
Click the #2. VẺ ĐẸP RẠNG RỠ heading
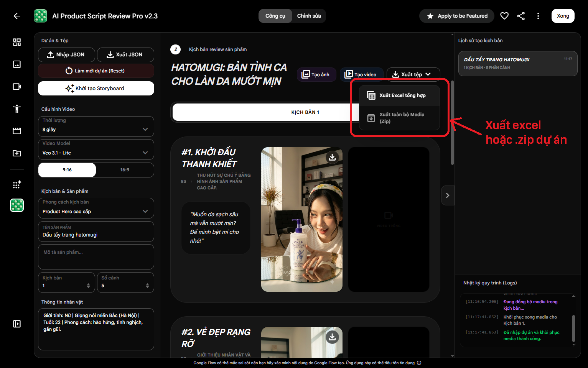[x=216, y=338]
